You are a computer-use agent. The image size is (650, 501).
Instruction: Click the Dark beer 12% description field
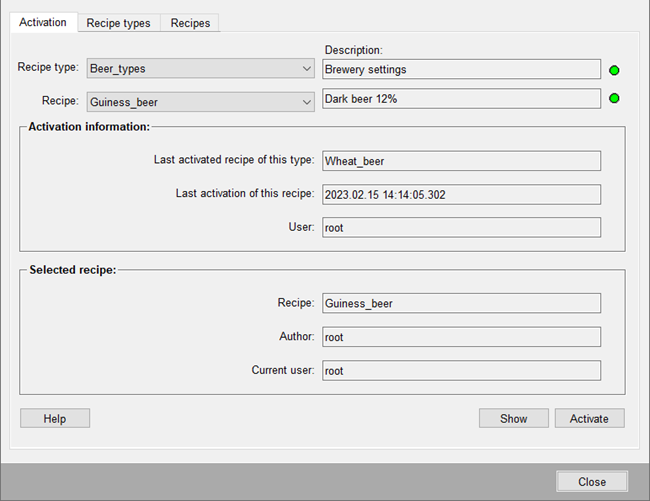pyautogui.click(x=461, y=99)
